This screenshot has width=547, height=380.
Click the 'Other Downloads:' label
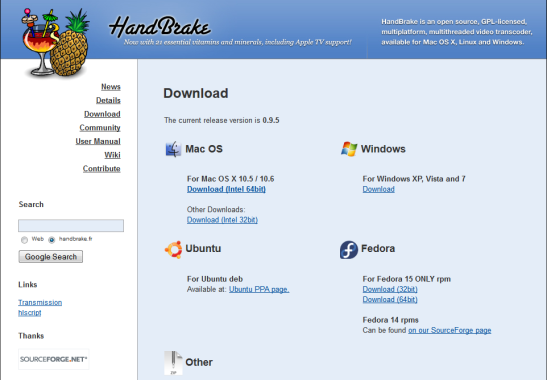tap(216, 209)
